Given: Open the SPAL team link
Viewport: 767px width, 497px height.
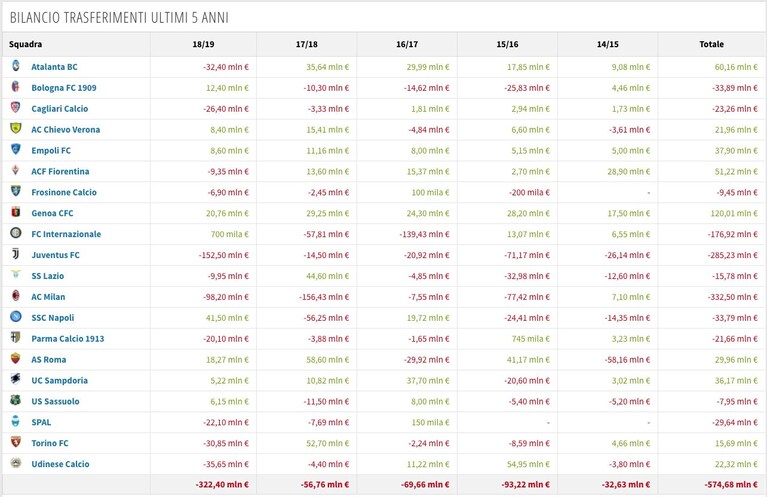Looking at the screenshot, I should [x=41, y=422].
